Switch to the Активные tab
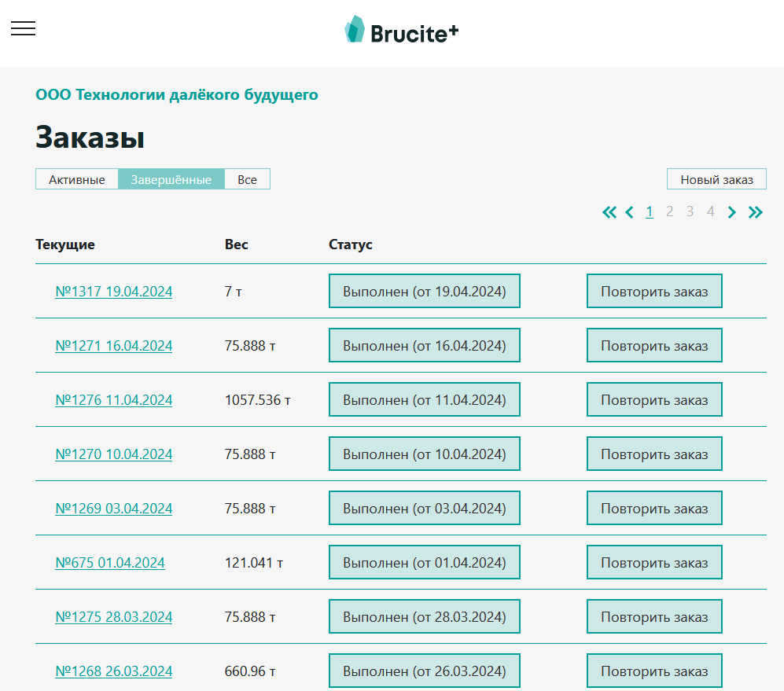784x691 pixels. click(76, 179)
